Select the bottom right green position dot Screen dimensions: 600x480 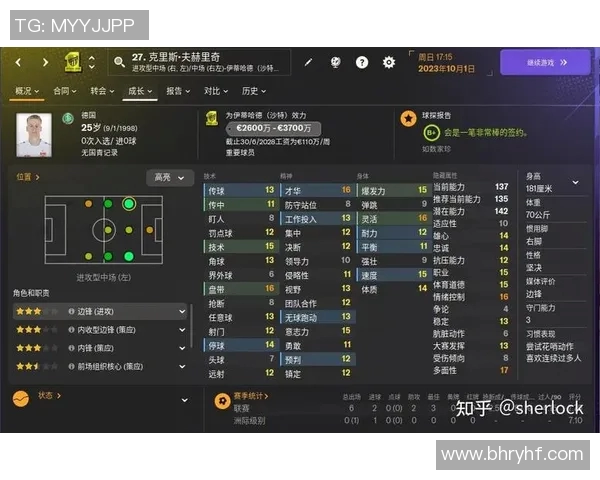pos(129,256)
